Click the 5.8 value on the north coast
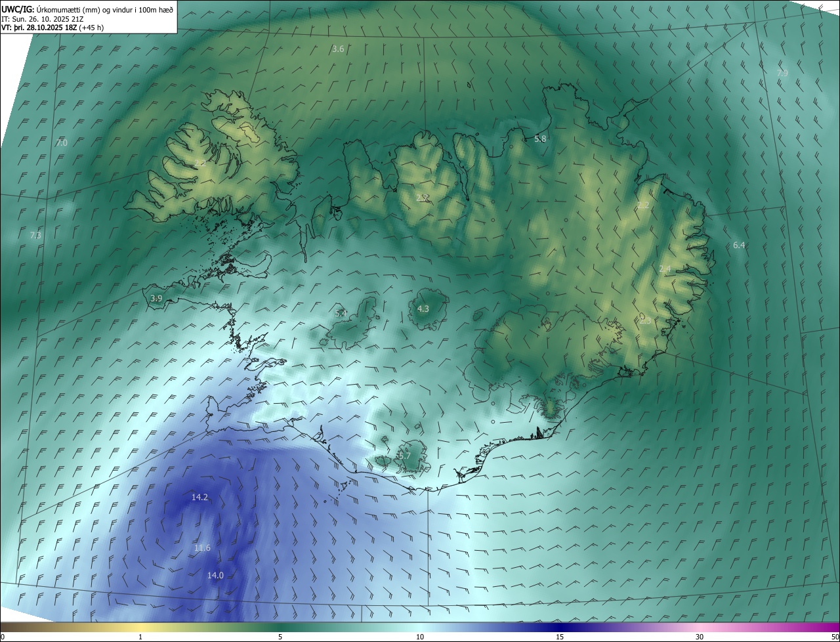Viewport: 840px width, 642px height. click(x=540, y=139)
